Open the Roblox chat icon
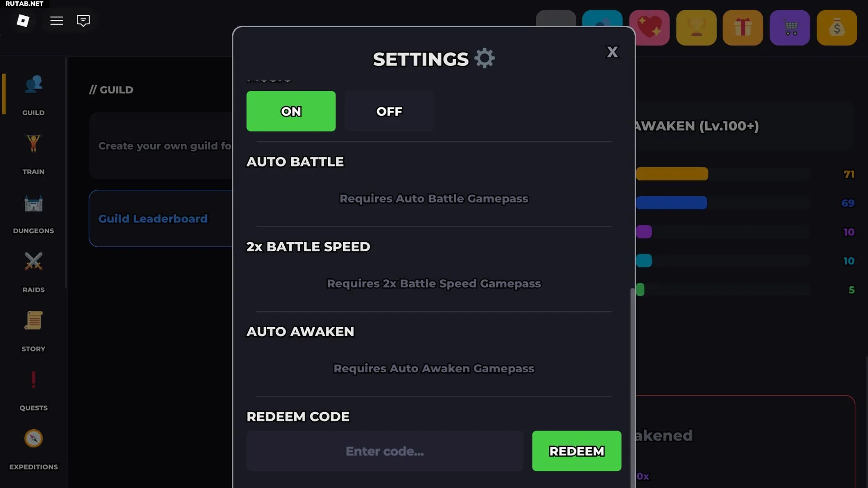Viewport: 868px width, 488px height. pos(83,21)
